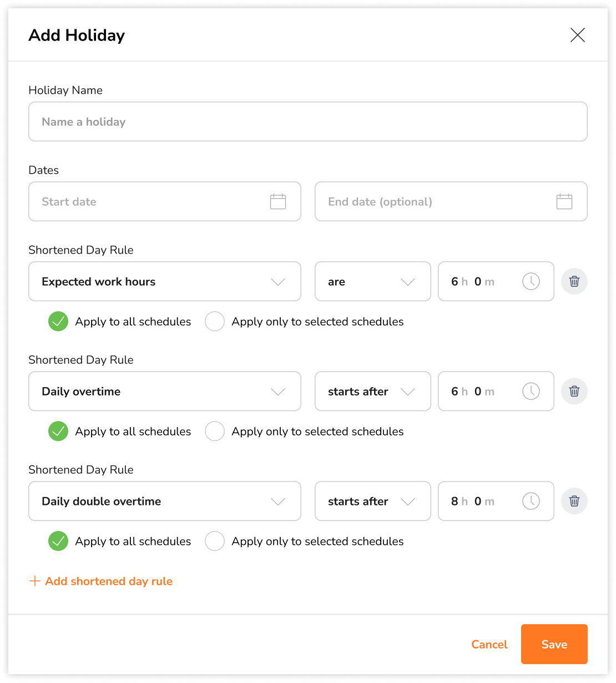Click the Name a holiday input field
Image resolution: width=616 pixels, height=683 pixels.
(x=307, y=122)
